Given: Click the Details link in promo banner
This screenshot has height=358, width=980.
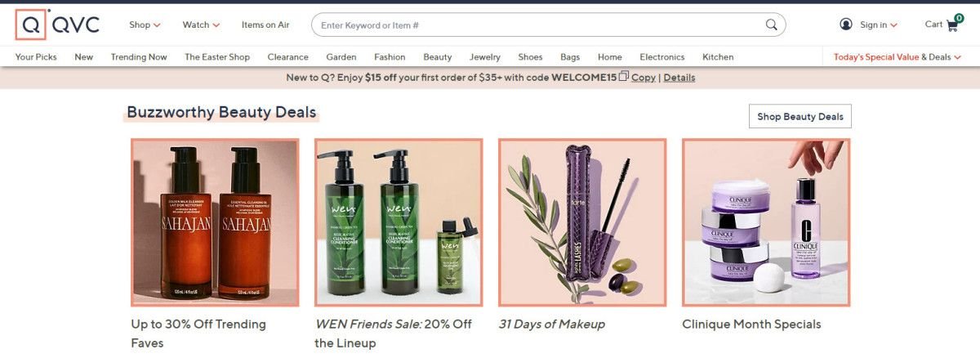Looking at the screenshot, I should click(x=679, y=78).
